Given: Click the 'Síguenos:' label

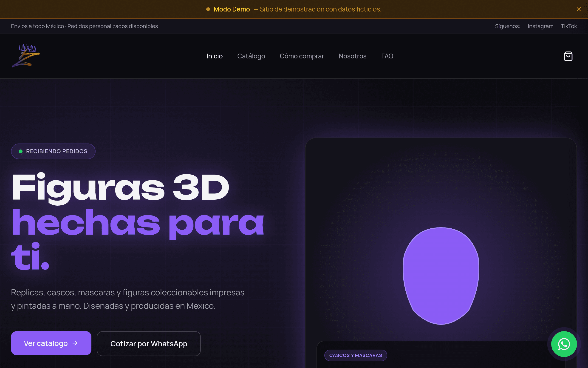Looking at the screenshot, I should click(508, 26).
